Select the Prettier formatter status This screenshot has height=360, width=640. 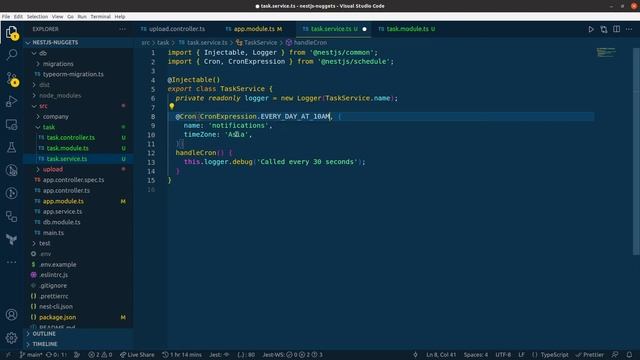point(589,355)
